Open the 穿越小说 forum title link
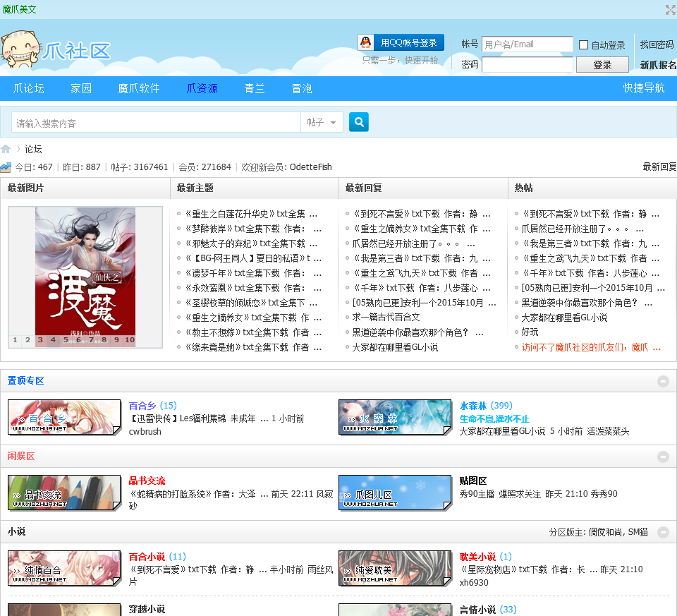 [147, 609]
